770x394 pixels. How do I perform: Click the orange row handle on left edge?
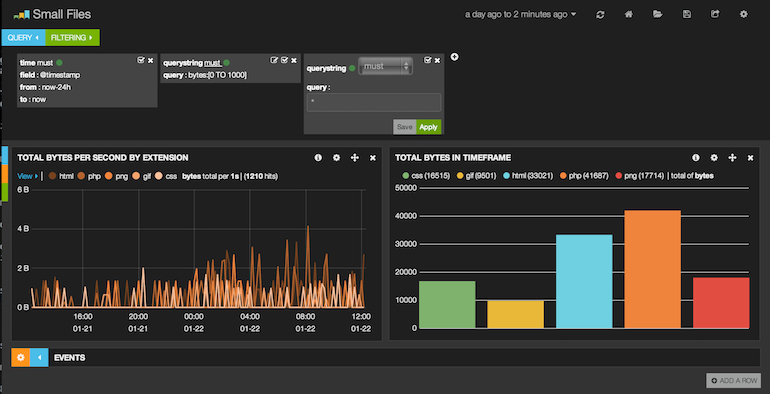pos(4,173)
